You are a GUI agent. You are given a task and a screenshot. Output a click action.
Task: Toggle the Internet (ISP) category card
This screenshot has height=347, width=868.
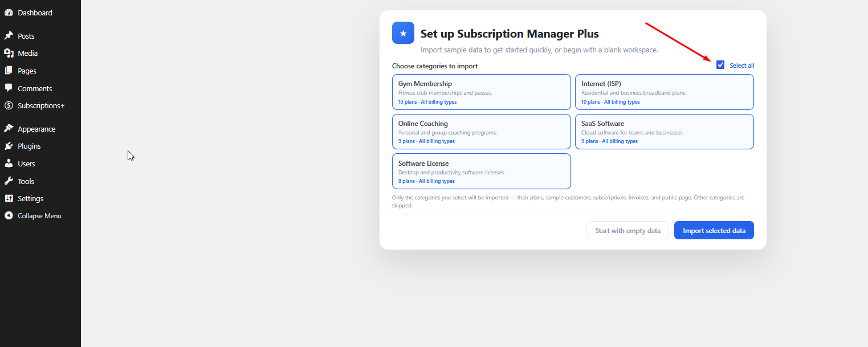(665, 92)
